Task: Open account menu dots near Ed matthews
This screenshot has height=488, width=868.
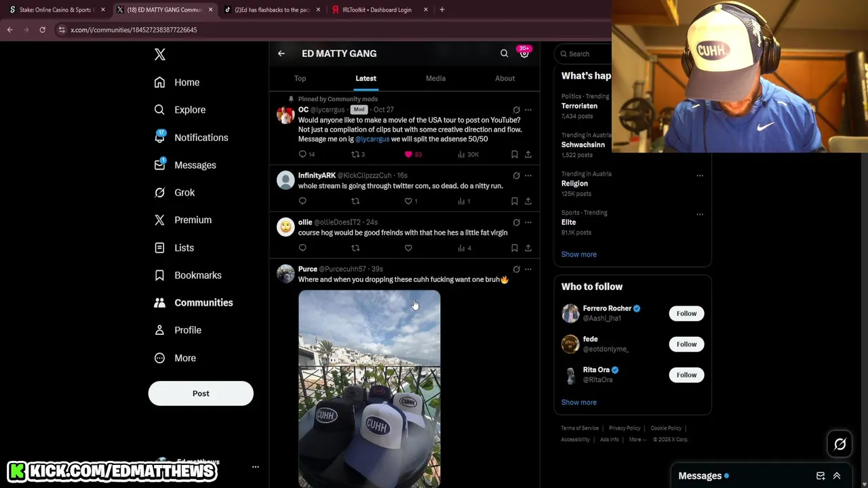Action: click(x=256, y=467)
